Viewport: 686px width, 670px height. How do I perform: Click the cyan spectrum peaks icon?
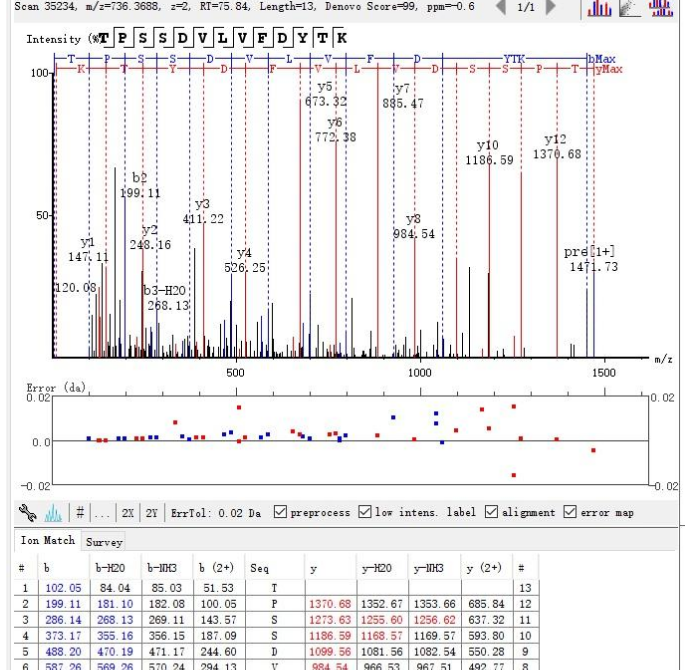(53, 513)
